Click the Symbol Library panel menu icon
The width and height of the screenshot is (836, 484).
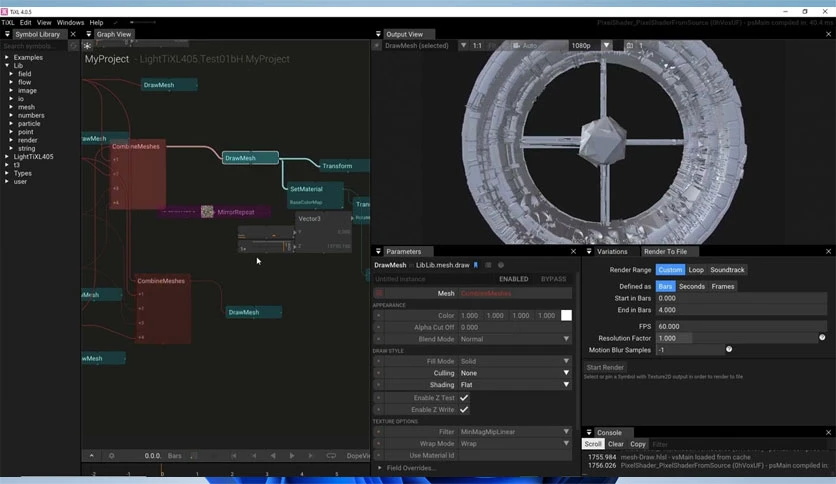coord(7,34)
